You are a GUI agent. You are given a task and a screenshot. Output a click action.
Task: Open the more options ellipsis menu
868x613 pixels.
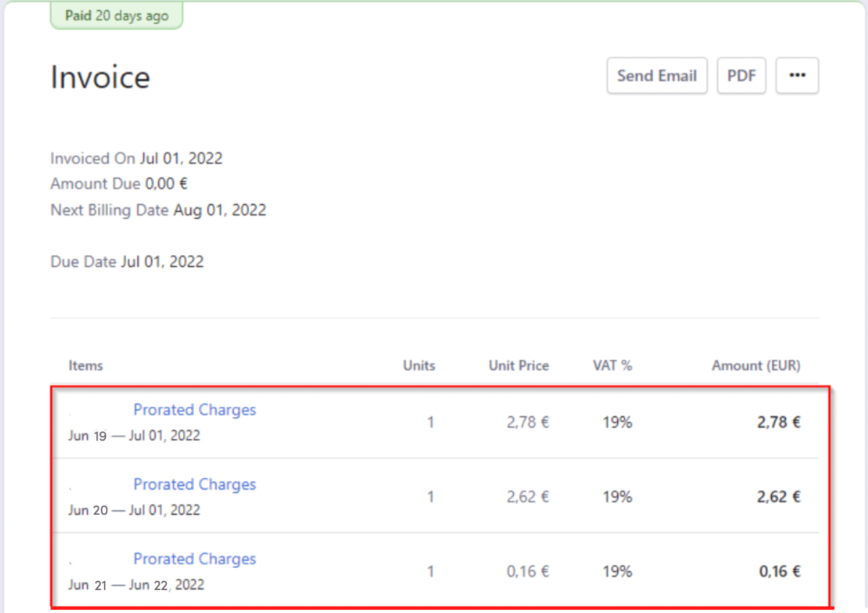coord(797,75)
